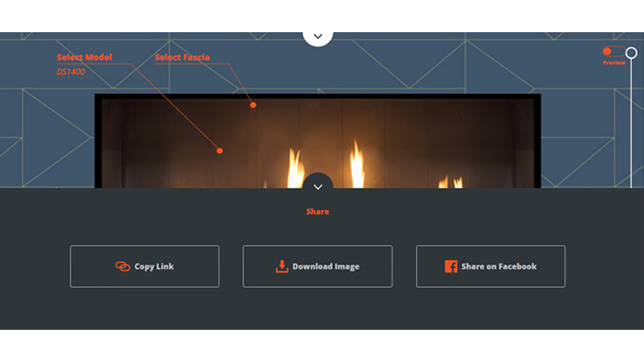Click the download arrow icon
Image resolution: width=644 pixels, height=362 pixels.
coord(282,267)
